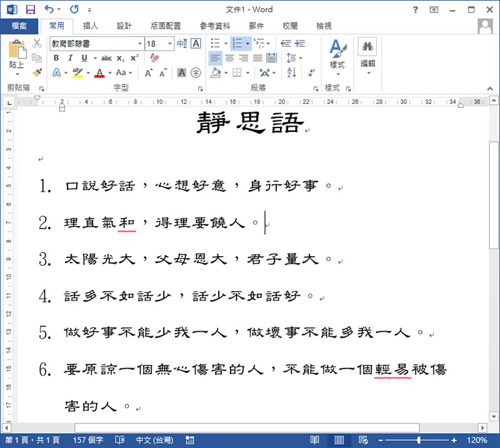This screenshot has width=500, height=448.
Task: Switch to Read Mode view in status bar
Action: [x=315, y=440]
